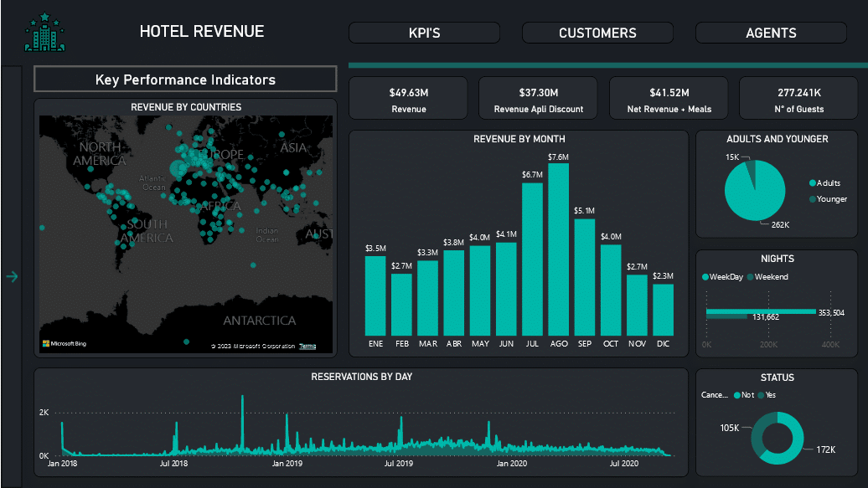The image size is (868, 488).
Task: Select the OCT revenue bar
Action: 611,290
